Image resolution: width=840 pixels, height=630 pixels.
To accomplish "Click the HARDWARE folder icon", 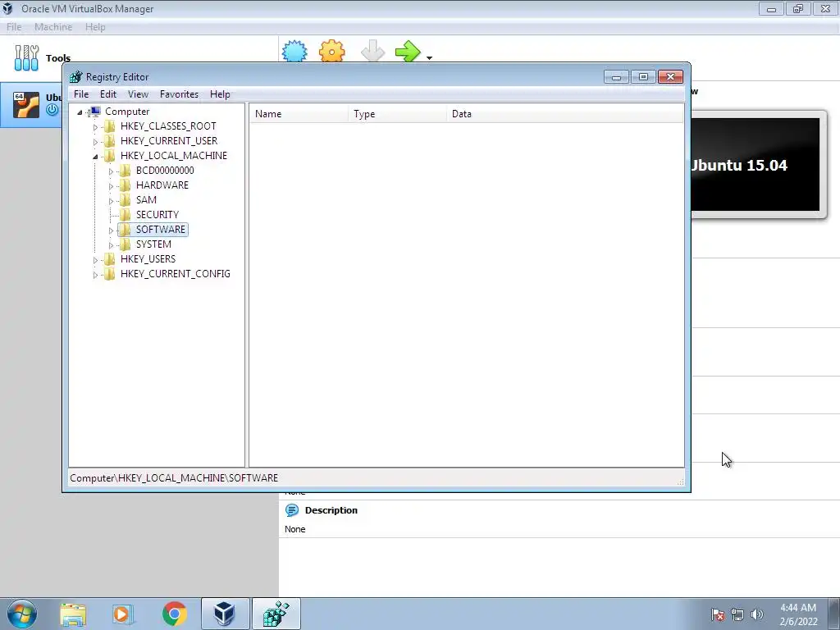I will 125,185.
